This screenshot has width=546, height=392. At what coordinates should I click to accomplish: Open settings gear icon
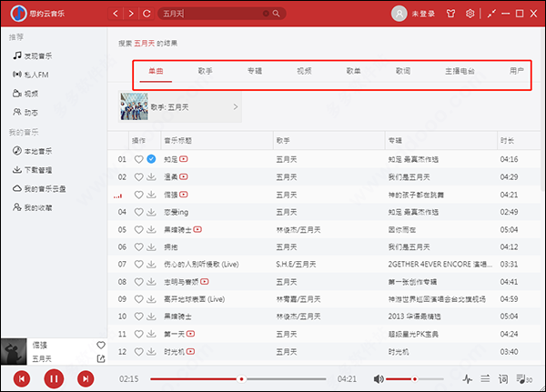point(470,14)
